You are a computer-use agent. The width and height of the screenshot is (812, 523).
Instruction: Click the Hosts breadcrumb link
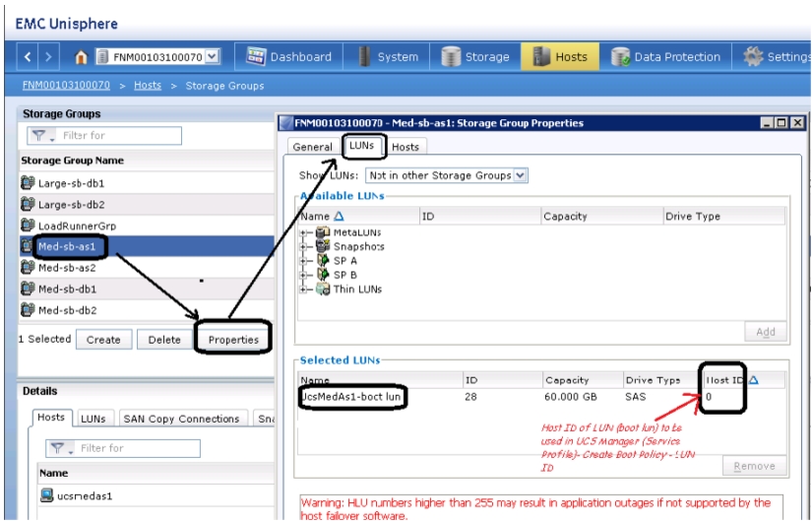[x=148, y=86]
